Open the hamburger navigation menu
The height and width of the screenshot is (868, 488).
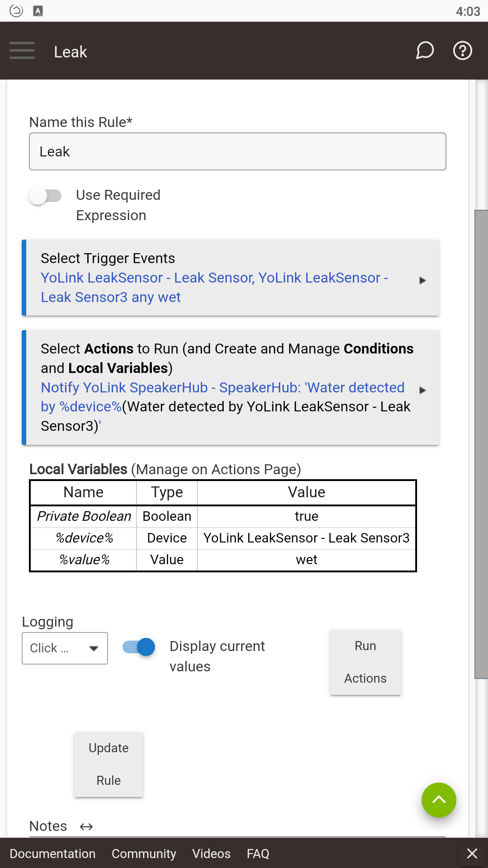tap(22, 51)
